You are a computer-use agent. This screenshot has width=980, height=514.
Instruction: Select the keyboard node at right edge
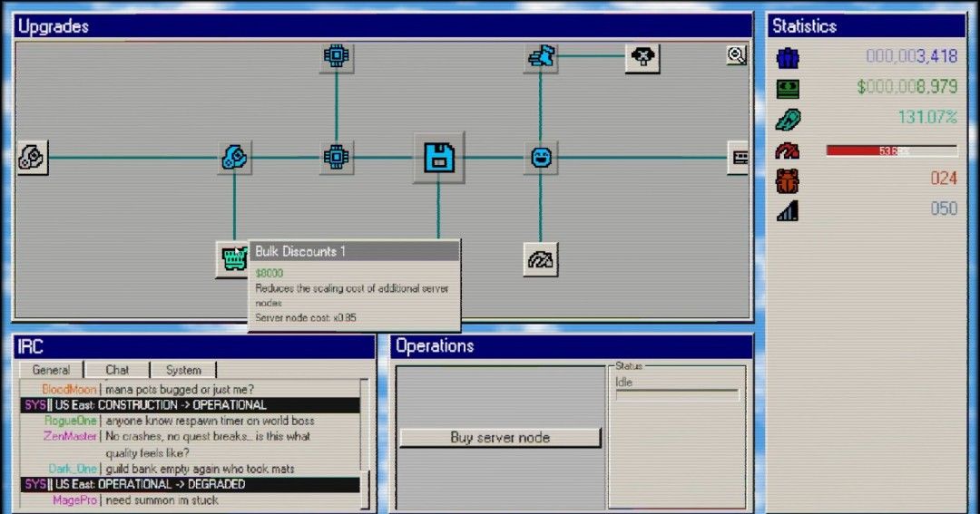click(x=740, y=158)
